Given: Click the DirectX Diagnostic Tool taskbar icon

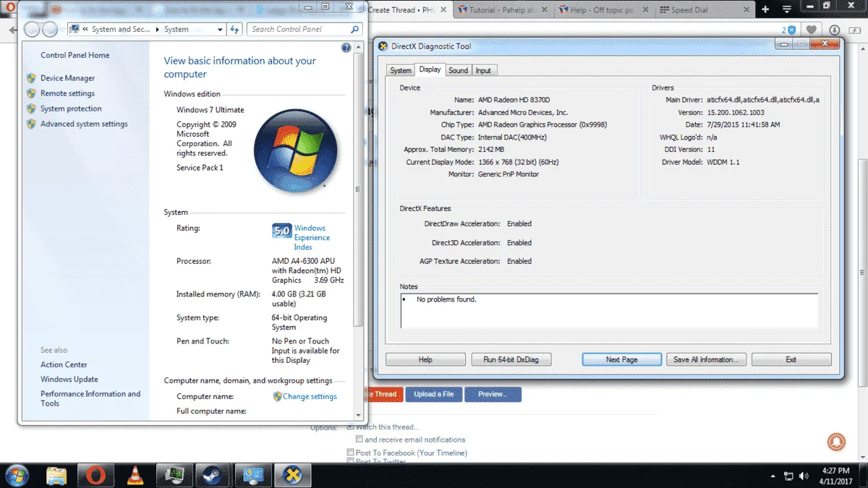Looking at the screenshot, I should 292,475.
